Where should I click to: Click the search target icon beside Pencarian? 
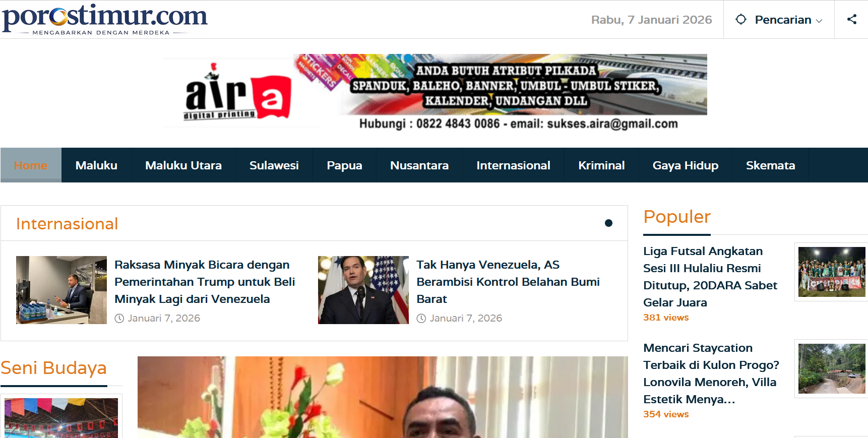741,19
